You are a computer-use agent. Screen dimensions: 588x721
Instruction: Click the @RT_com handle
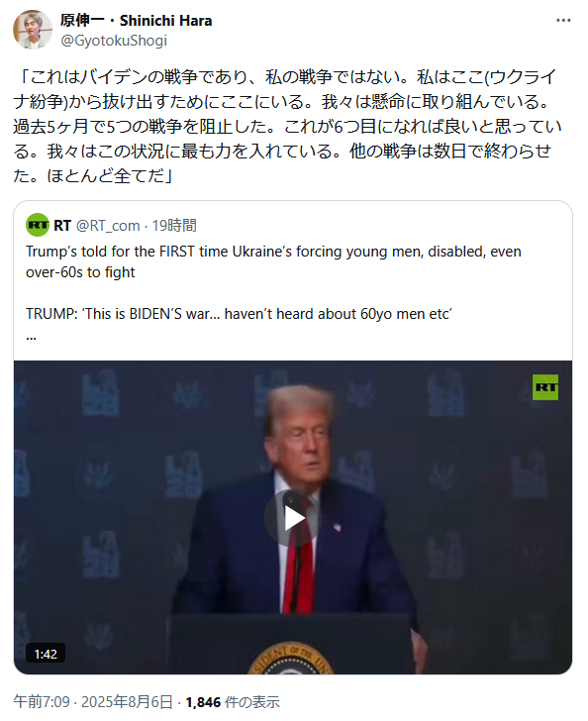(108, 226)
